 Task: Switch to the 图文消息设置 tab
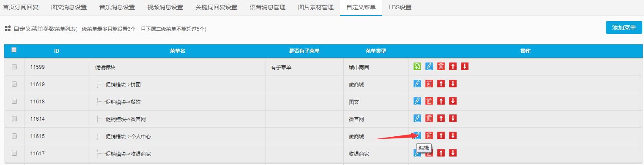click(69, 7)
